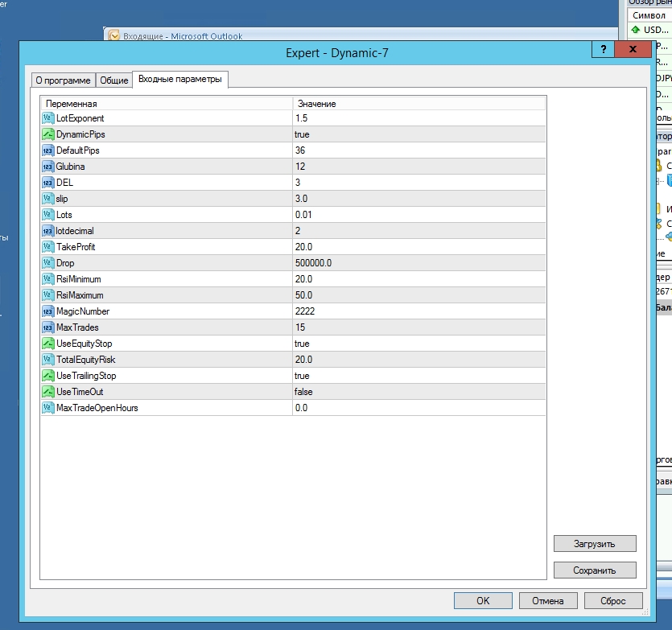Confirm settings with the OK button
Screen dimensions: 672x630
pyautogui.click(x=482, y=600)
